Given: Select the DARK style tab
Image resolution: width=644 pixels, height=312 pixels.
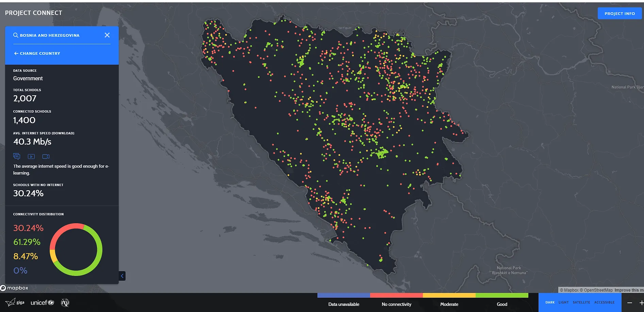Looking at the screenshot, I should pyautogui.click(x=550, y=302).
